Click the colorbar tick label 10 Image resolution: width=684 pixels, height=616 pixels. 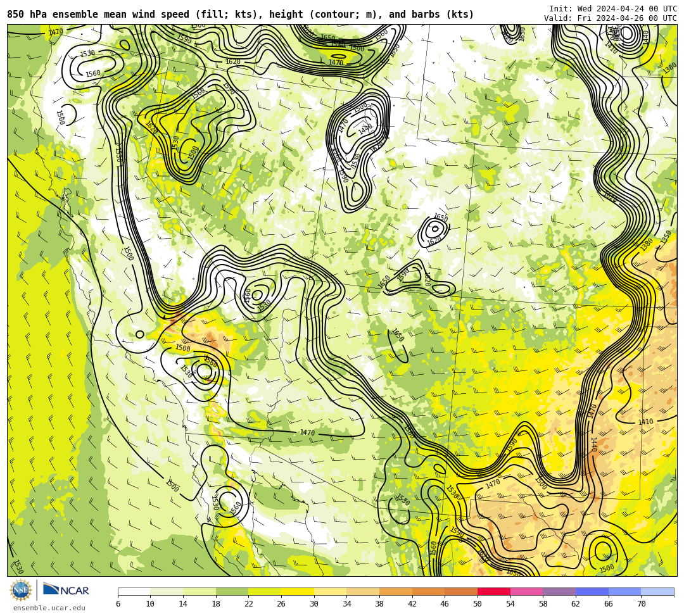[x=151, y=604]
